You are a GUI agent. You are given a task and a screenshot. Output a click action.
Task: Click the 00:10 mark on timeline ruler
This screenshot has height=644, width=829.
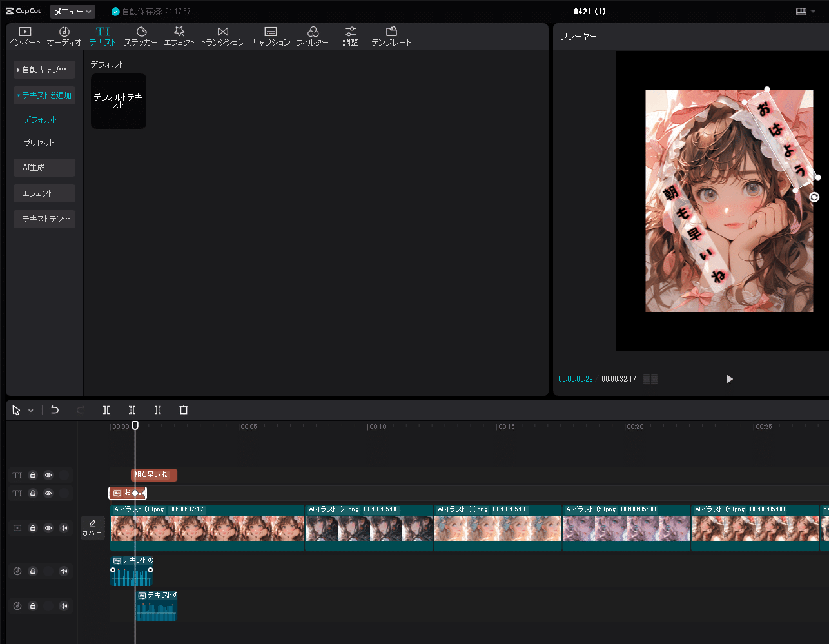[x=376, y=427]
